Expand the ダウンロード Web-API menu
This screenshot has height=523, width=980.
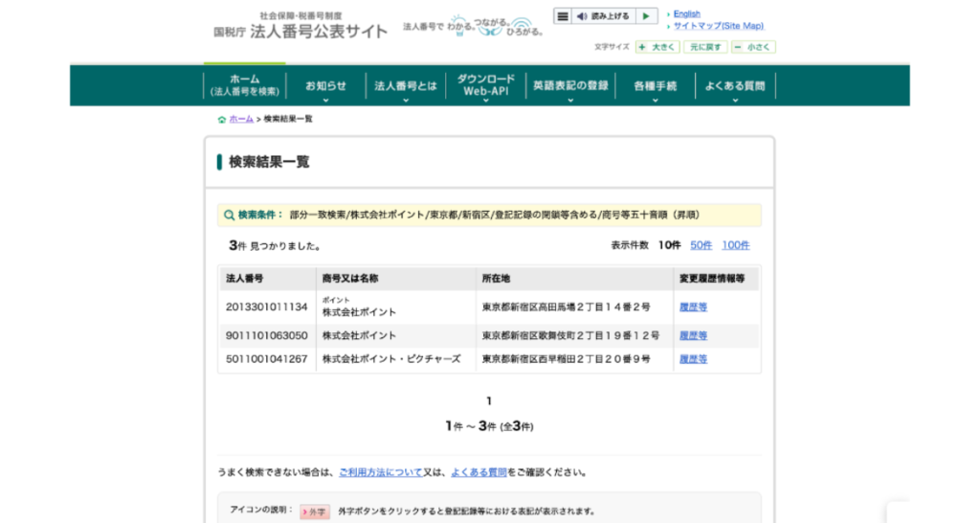click(x=485, y=86)
